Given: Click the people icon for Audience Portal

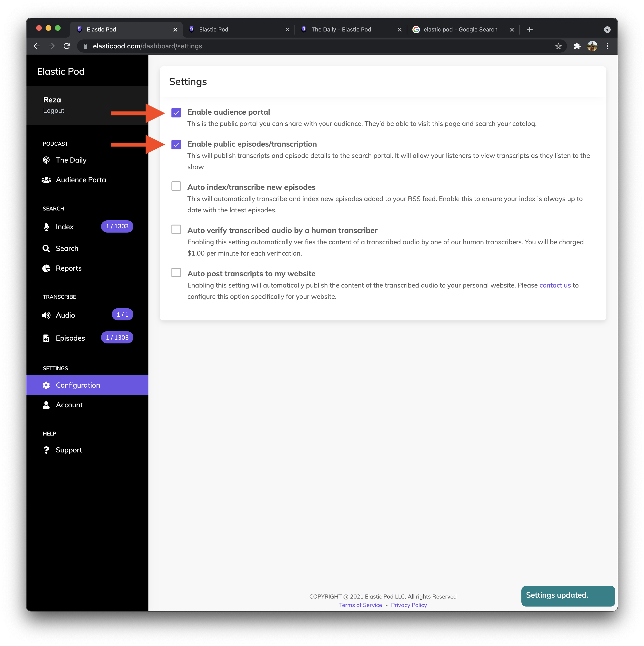Looking at the screenshot, I should tap(46, 180).
